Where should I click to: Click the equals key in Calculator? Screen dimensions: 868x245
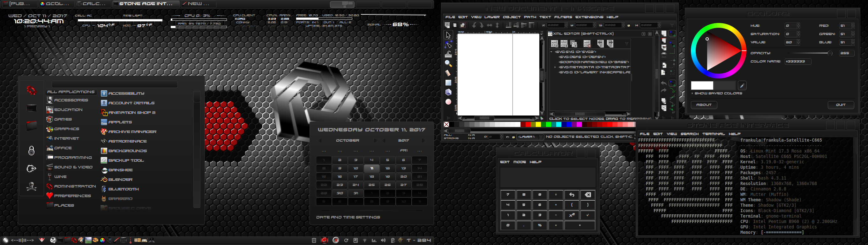tap(580, 226)
